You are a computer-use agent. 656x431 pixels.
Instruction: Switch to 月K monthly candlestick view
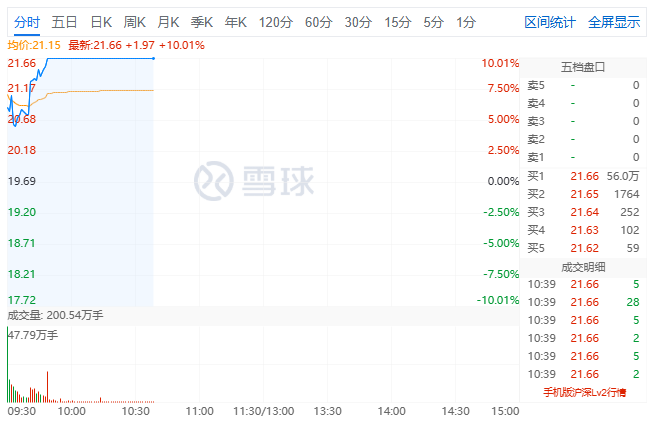tap(169, 22)
